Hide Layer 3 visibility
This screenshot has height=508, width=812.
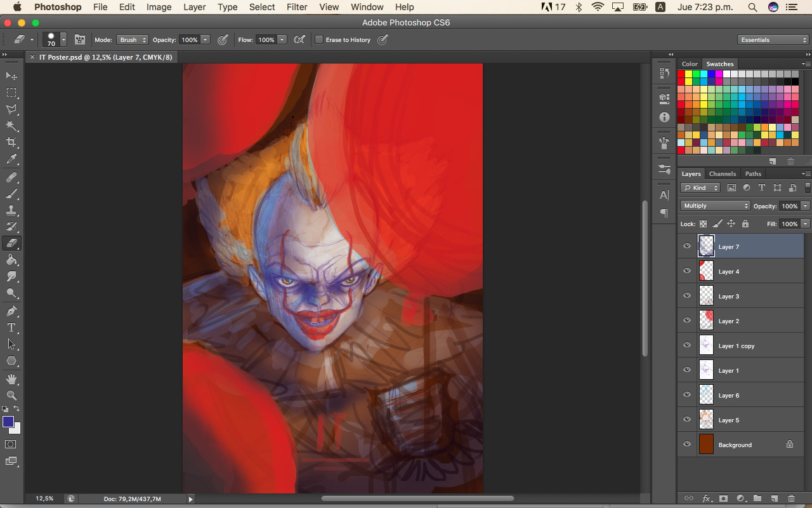pyautogui.click(x=687, y=296)
